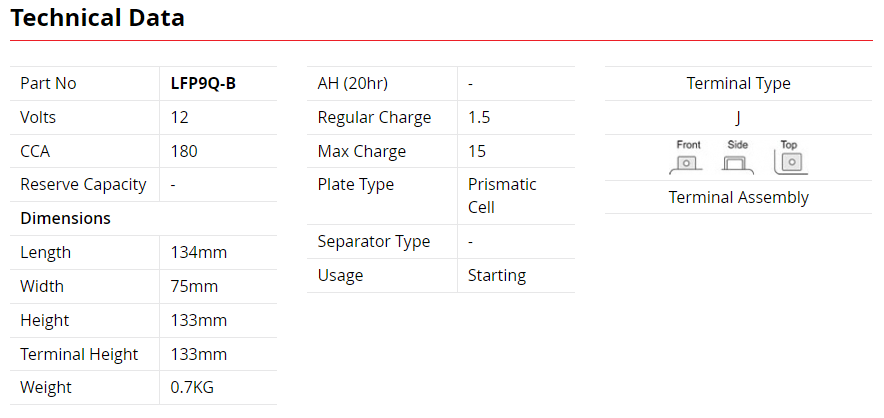Click the Reserve Capacity label
The width and height of the screenshot is (884, 418).
click(83, 185)
